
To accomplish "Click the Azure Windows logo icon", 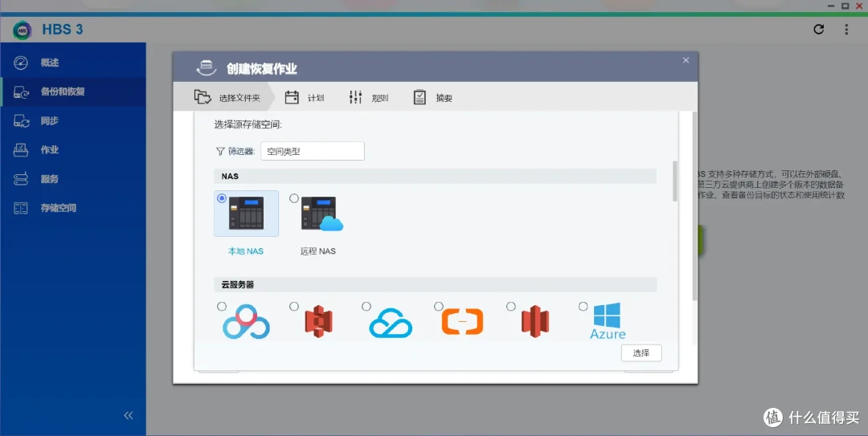I will click(x=608, y=321).
